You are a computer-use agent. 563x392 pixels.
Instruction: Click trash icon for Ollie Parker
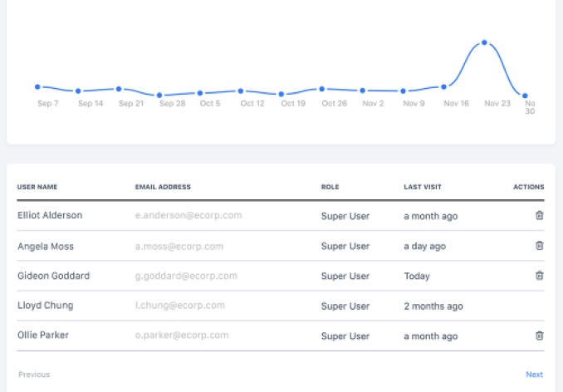[539, 336]
